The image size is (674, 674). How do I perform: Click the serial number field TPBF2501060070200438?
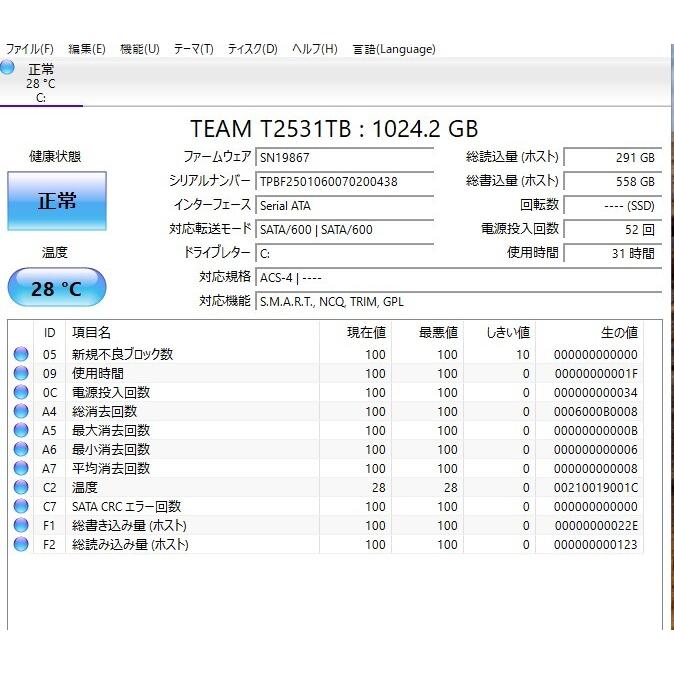click(345, 181)
